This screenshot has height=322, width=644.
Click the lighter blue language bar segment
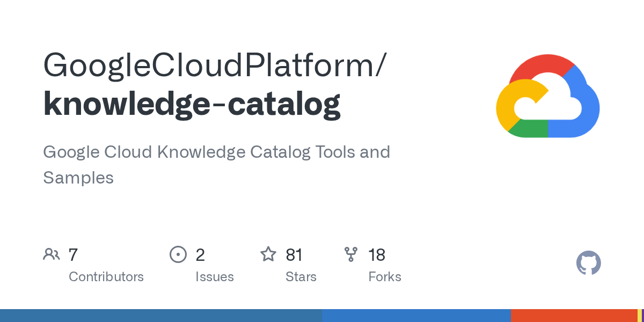[416, 316]
